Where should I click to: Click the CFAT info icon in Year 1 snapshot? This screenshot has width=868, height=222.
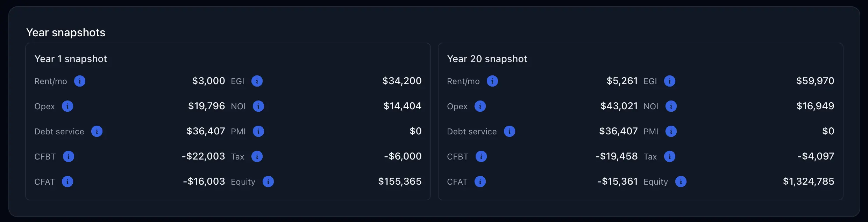pos(68,182)
